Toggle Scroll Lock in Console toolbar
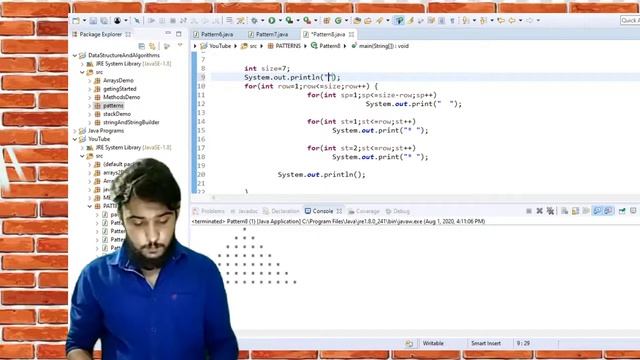 [x=576, y=211]
